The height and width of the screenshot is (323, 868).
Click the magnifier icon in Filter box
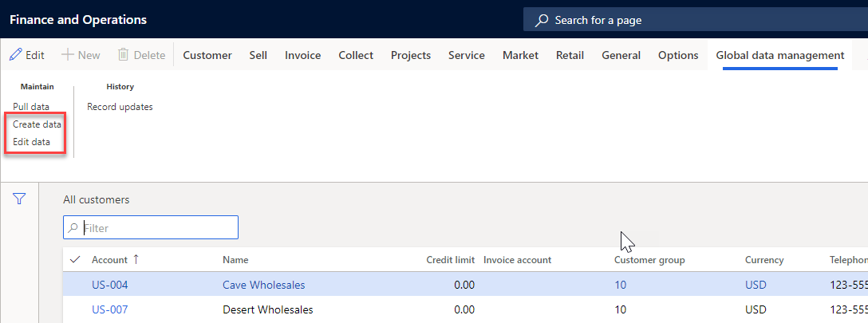73,228
